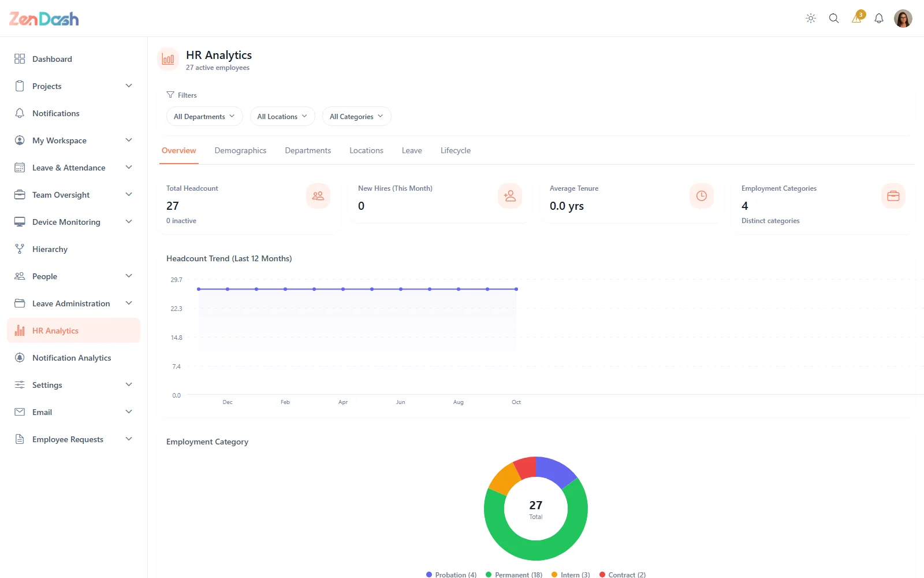924x578 pixels.
Task: Switch to the Lifecycle tab
Action: tap(456, 150)
